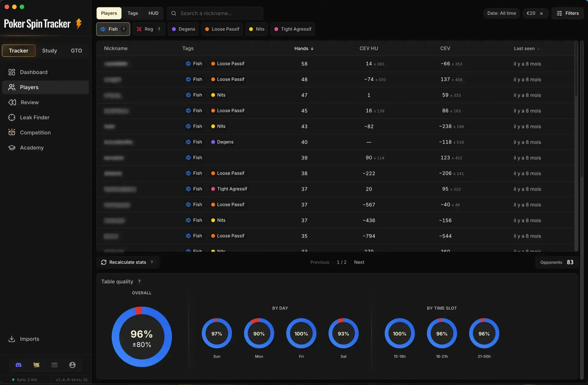Toggle the Tight Agressif tag filter chip
Screen dimensions: 588x385
pyautogui.click(x=292, y=29)
